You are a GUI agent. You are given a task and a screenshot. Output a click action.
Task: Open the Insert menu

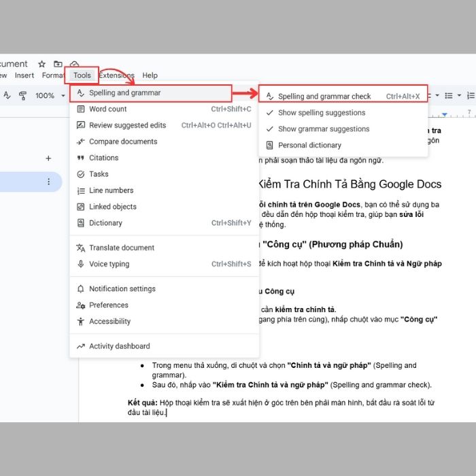coord(24,75)
